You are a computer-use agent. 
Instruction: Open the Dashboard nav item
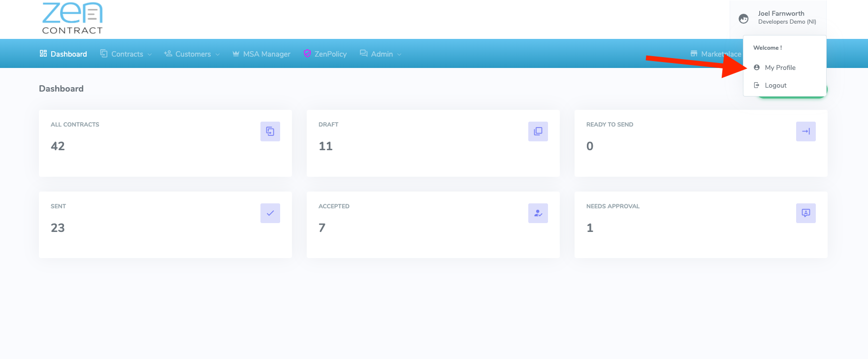64,54
